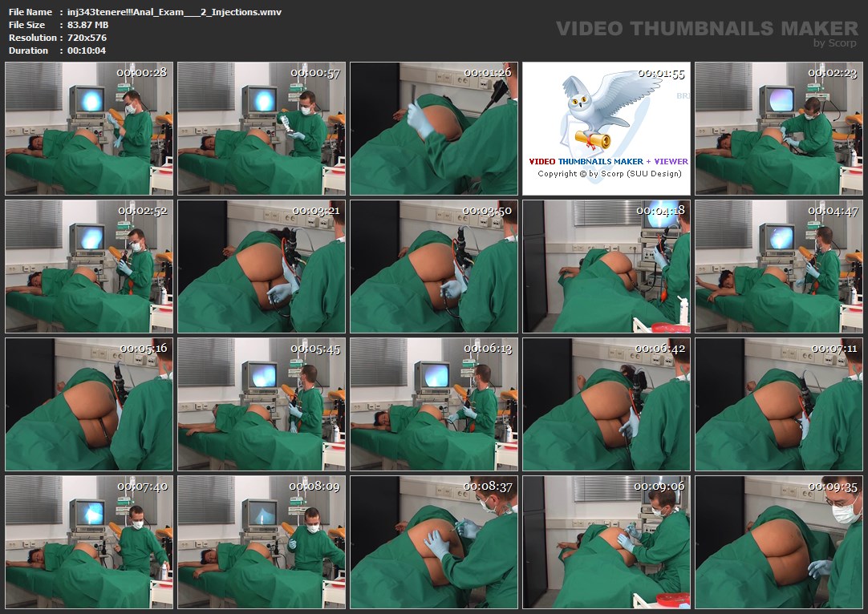The image size is (868, 614).
Task: Select the thumbnail stamped 00:07:11
Action: click(x=779, y=404)
